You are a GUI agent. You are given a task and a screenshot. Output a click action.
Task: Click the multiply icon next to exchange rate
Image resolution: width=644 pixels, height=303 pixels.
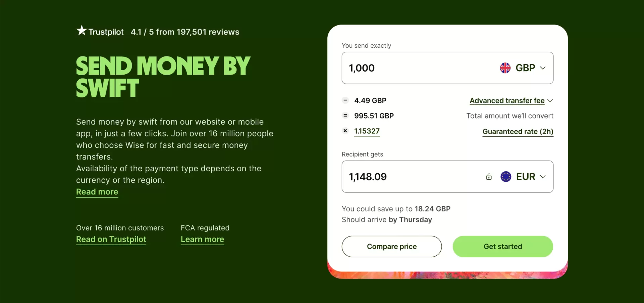point(345,131)
